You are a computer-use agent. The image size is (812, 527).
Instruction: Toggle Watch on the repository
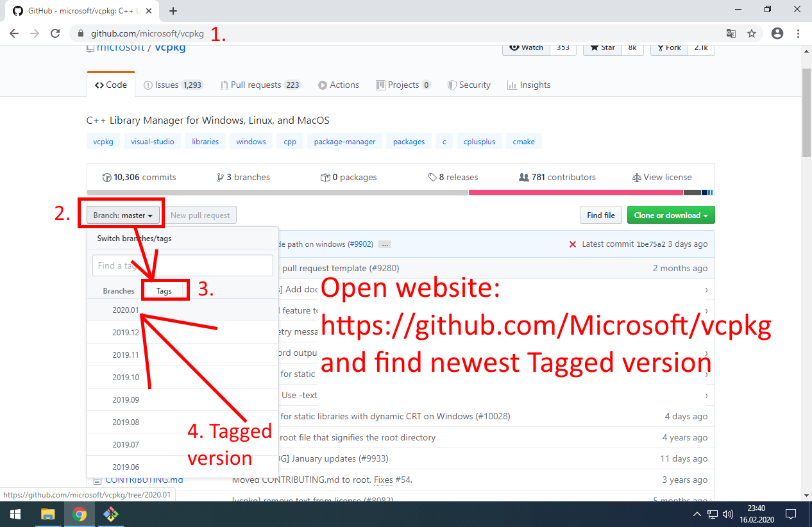coord(526,47)
